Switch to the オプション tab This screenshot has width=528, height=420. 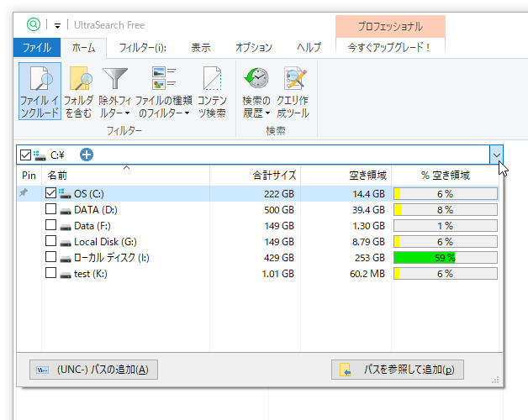[254, 47]
